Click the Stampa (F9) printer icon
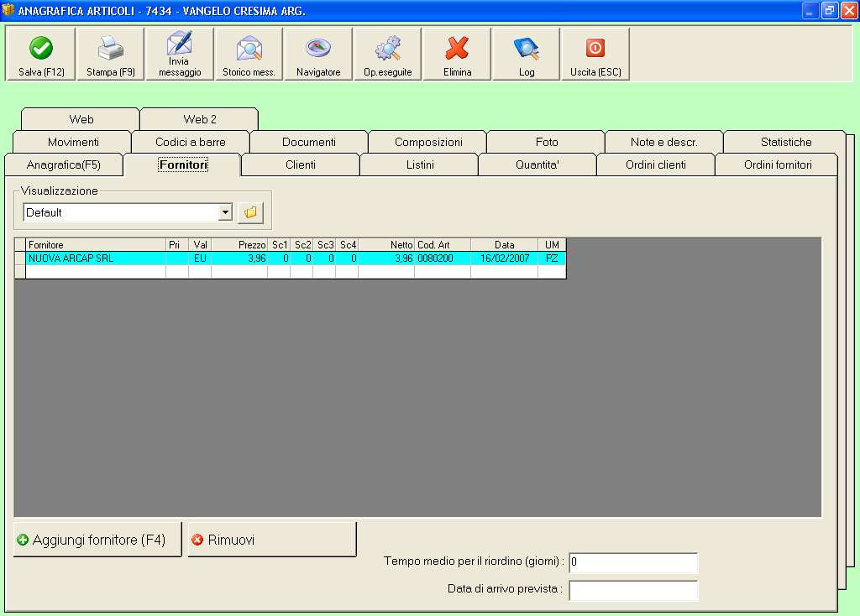860x616 pixels. 110,48
